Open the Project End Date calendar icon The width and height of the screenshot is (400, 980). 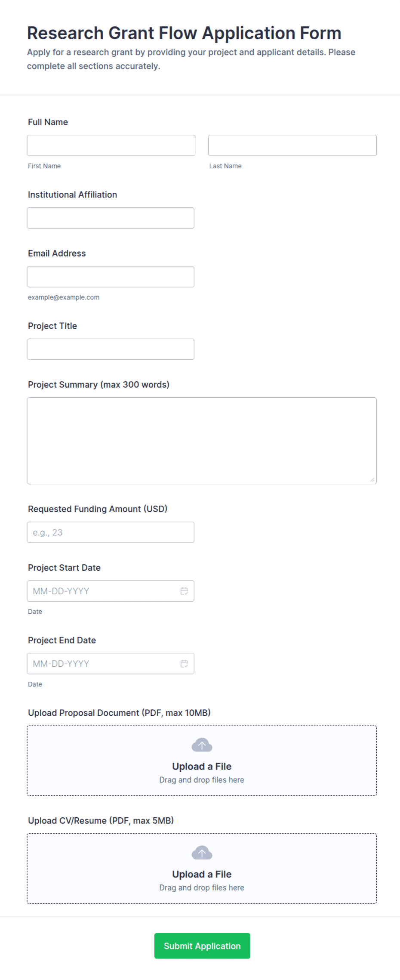coord(184,664)
